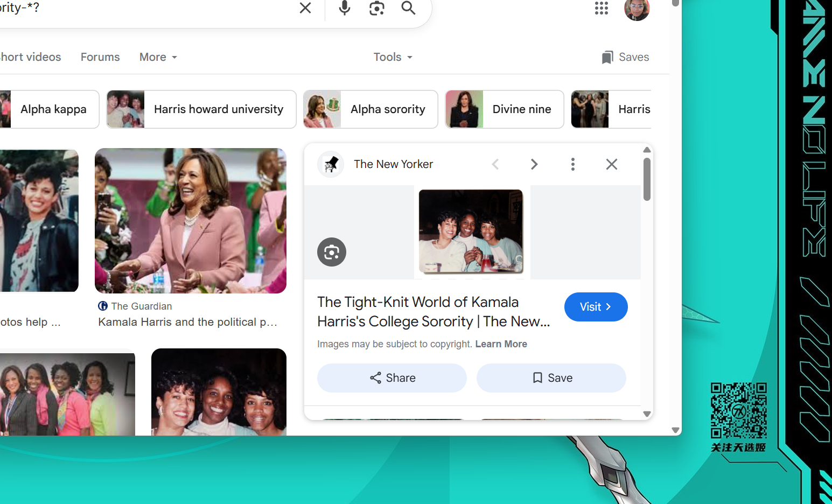This screenshot has width=832, height=504.
Task: Switch to Short videos tab
Action: pyautogui.click(x=31, y=57)
